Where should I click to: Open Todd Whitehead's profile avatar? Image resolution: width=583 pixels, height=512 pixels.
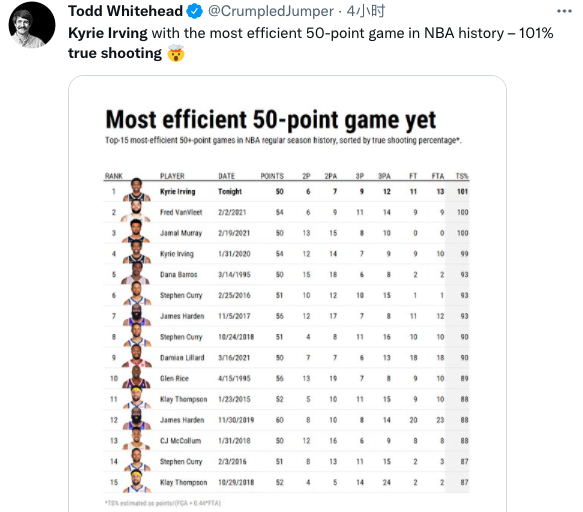32,25
